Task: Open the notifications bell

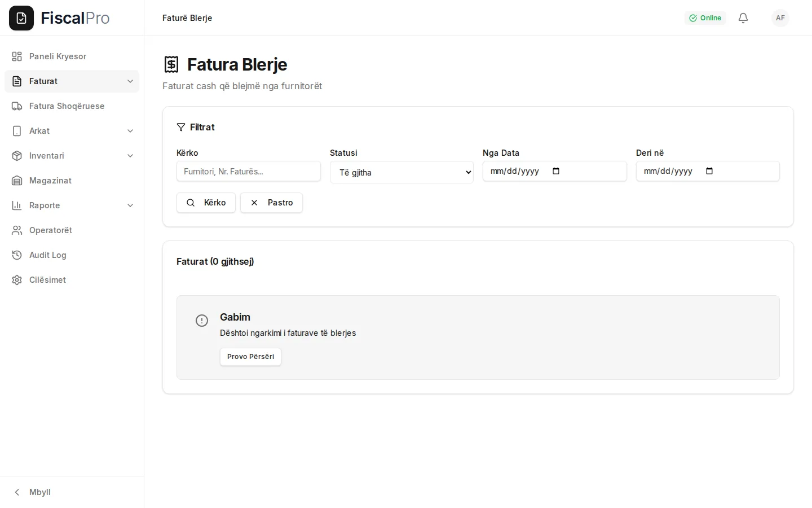Action: point(743,18)
